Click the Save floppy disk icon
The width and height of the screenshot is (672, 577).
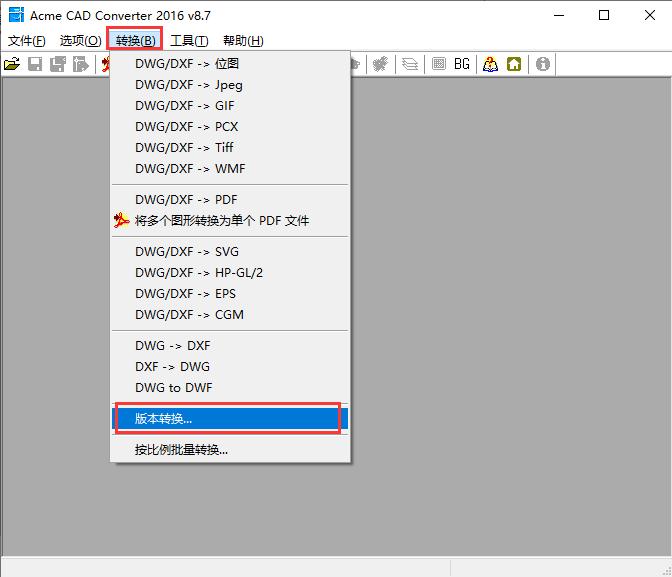click(x=35, y=64)
